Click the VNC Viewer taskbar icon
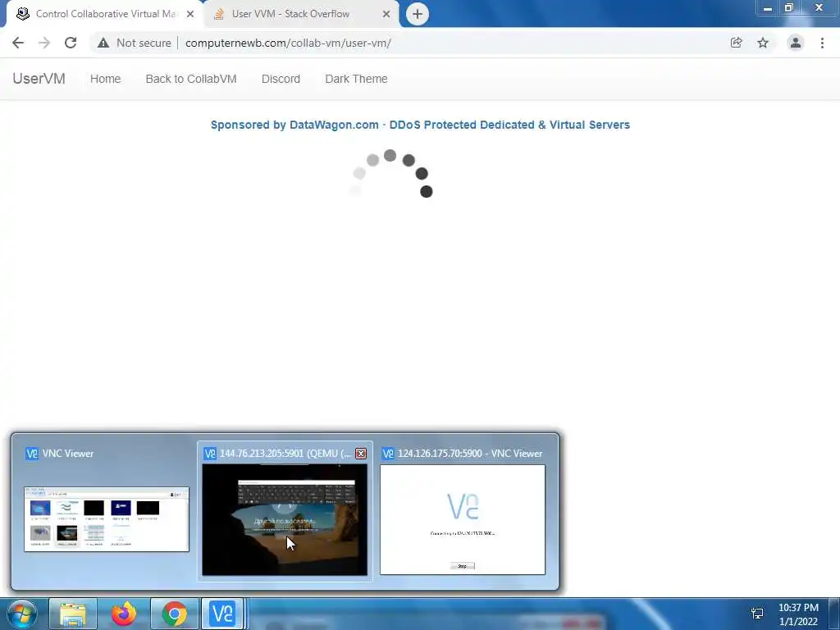This screenshot has width=840, height=630. tap(223, 614)
